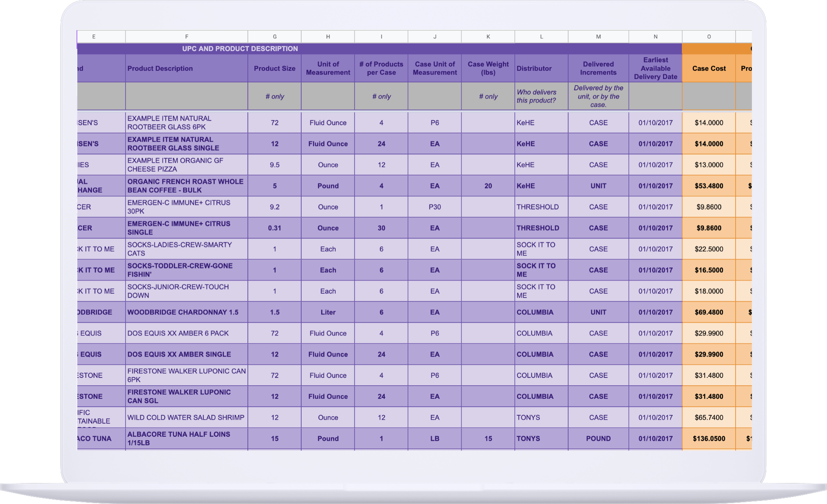
Task: Click the $53.4800 case cost cell
Action: tap(709, 186)
